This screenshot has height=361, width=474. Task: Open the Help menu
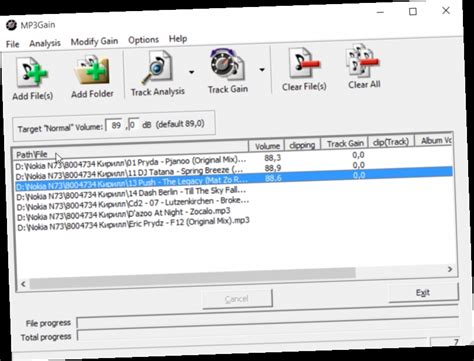pos(178,39)
